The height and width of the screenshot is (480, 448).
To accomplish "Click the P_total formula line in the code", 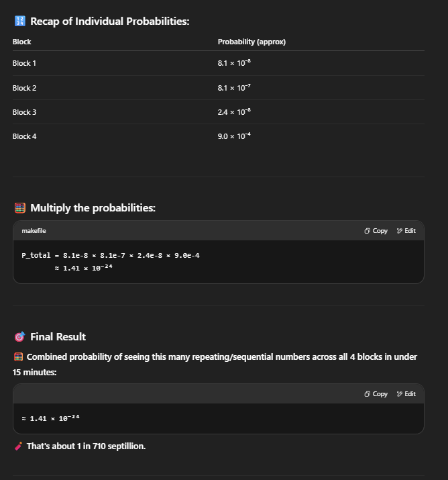I will coord(111,255).
